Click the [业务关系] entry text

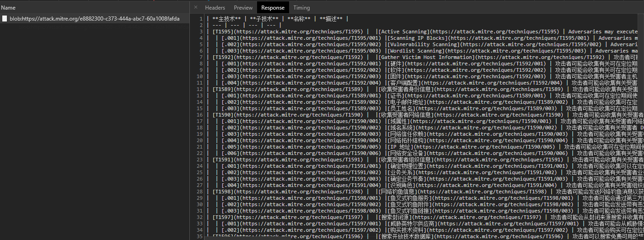tap(402, 172)
